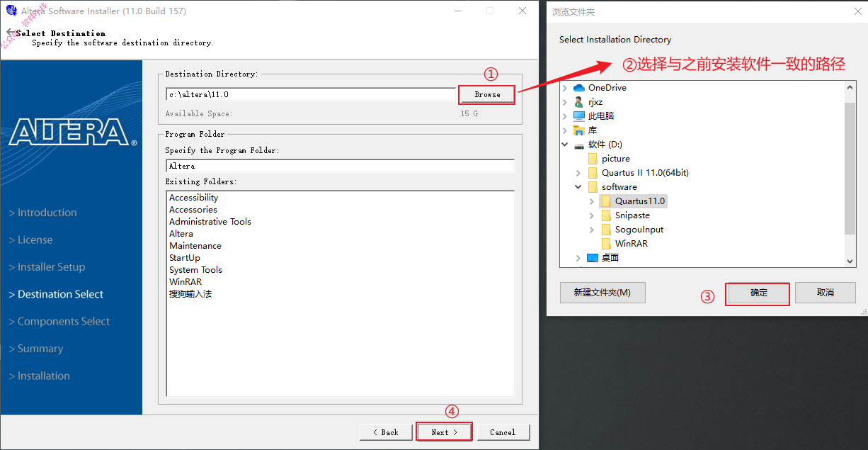Viewport: 868px width, 450px height.
Task: Select 搜狗输入法 in Existing Folders list
Action: (190, 294)
